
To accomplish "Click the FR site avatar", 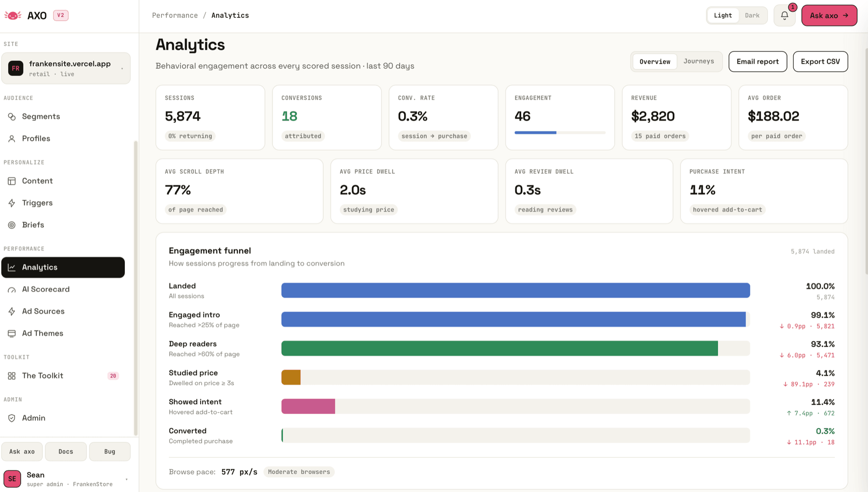I will 15,68.
